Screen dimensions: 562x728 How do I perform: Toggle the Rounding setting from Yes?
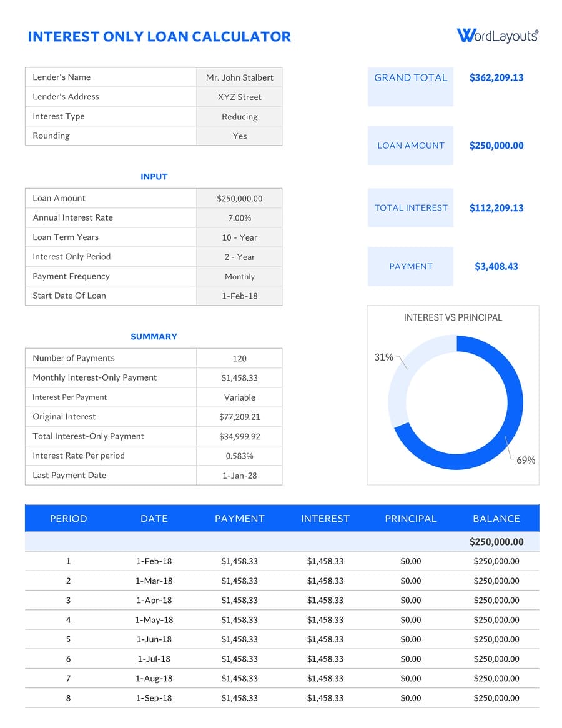click(239, 136)
